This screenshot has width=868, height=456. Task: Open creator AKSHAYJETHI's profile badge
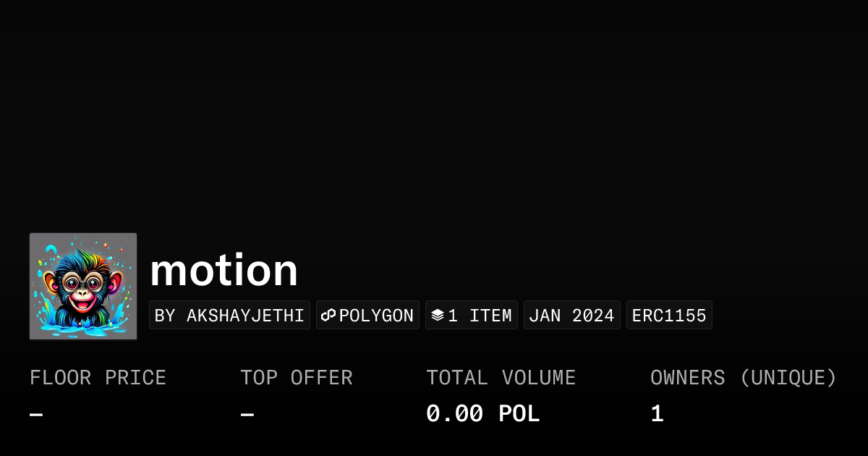point(229,316)
